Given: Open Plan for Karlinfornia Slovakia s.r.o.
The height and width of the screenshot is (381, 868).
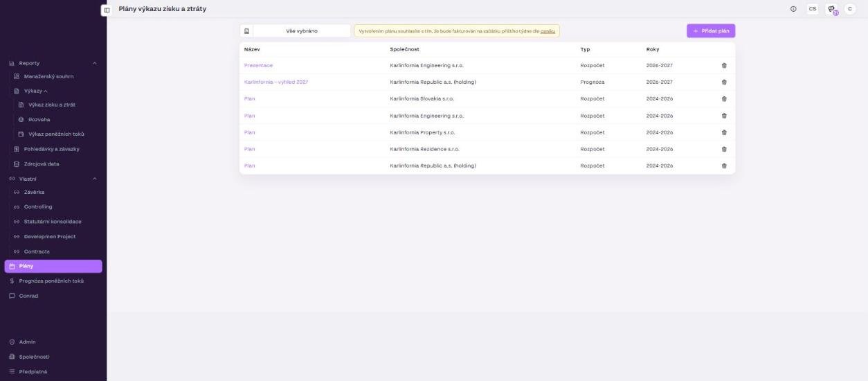Looking at the screenshot, I should point(249,99).
